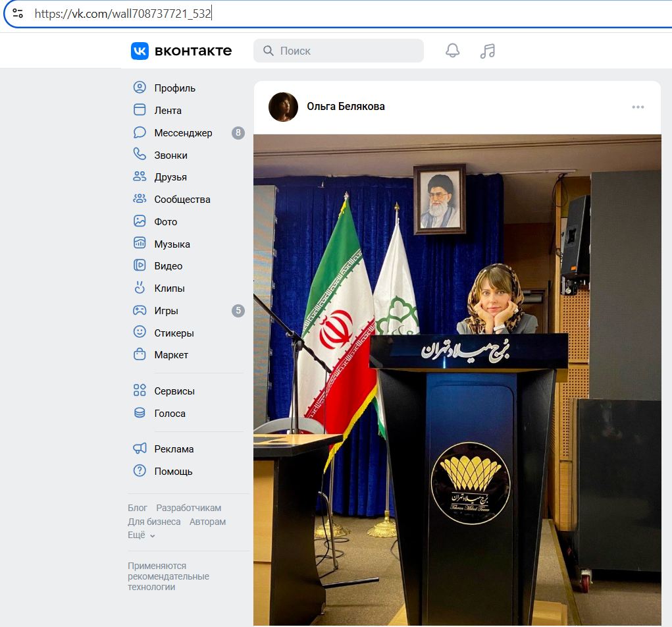This screenshot has width=672, height=627.
Task: Select the Клипы icon in the sidebar
Action: [x=139, y=288]
